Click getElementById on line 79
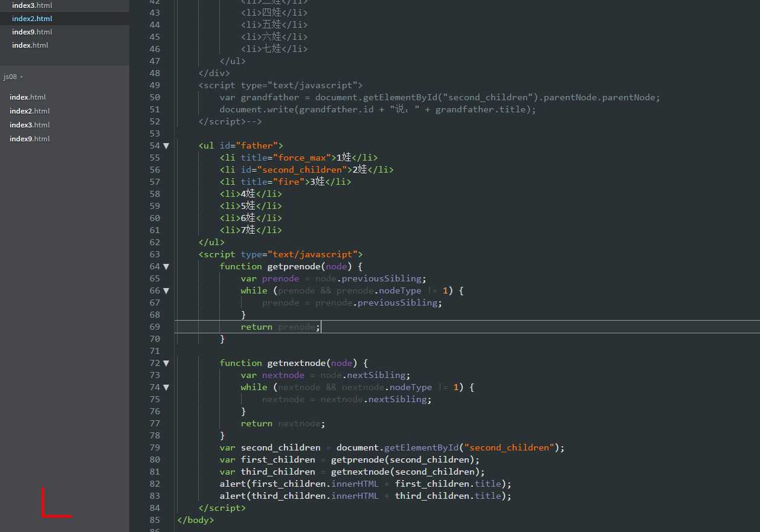The image size is (760, 532). click(420, 447)
